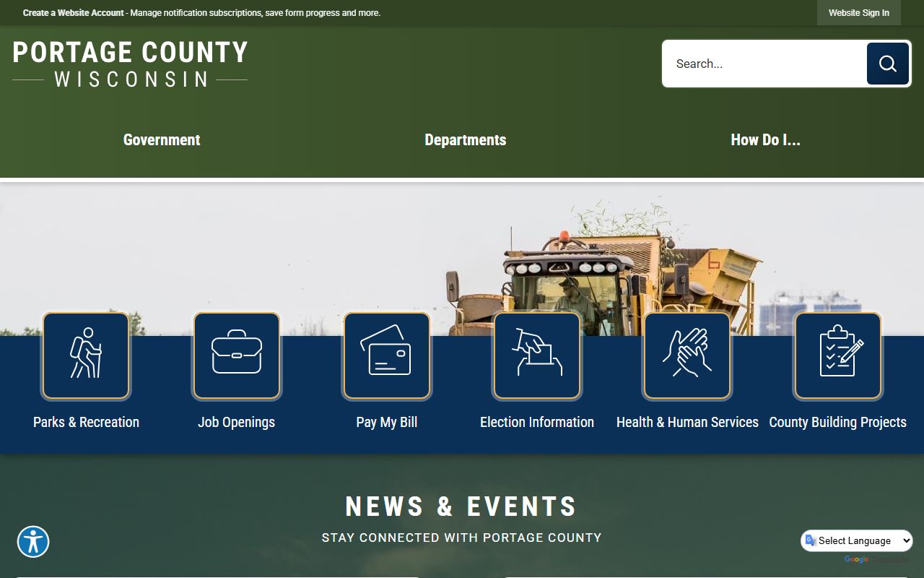The height and width of the screenshot is (578, 924).
Task: Click the Website Sign In button
Action: (859, 13)
